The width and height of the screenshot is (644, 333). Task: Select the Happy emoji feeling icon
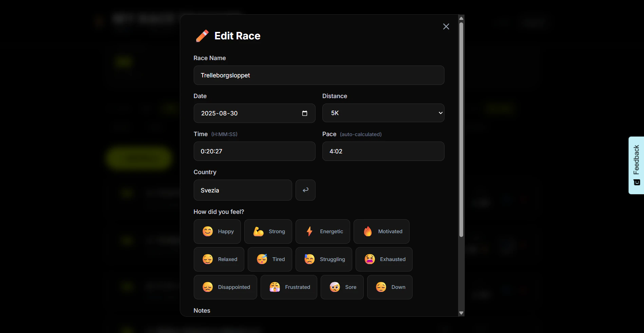[207, 232]
